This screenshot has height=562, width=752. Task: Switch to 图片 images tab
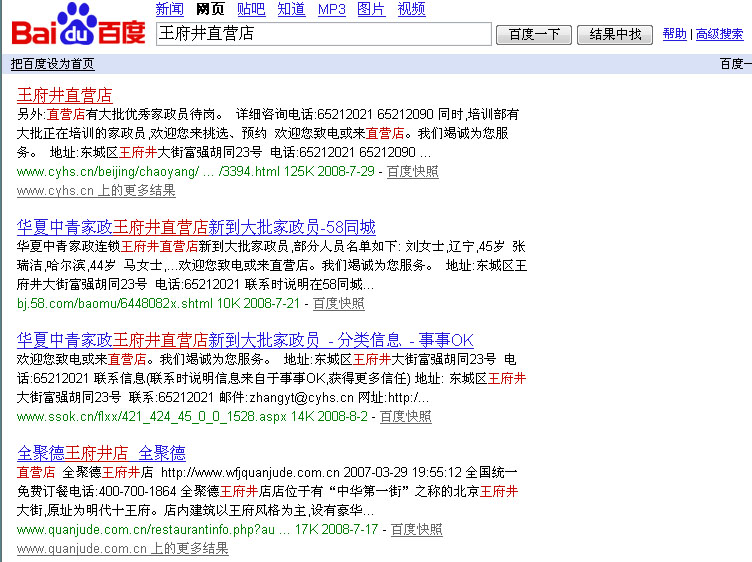coord(371,10)
